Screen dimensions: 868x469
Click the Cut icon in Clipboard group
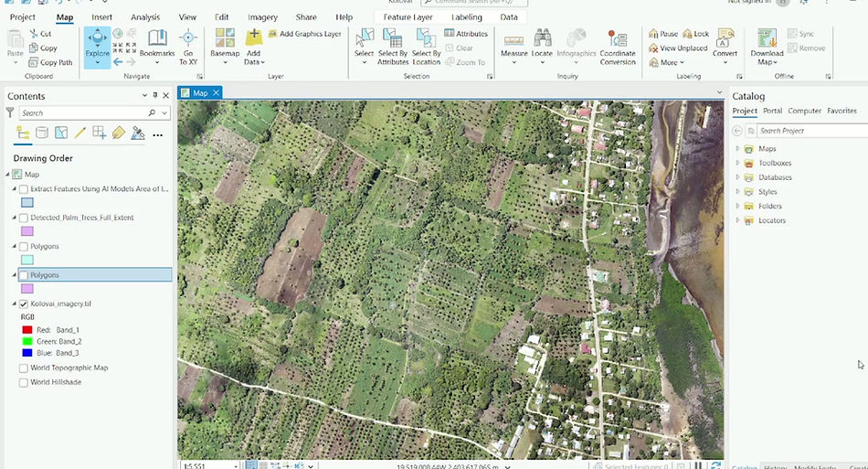tap(34, 34)
